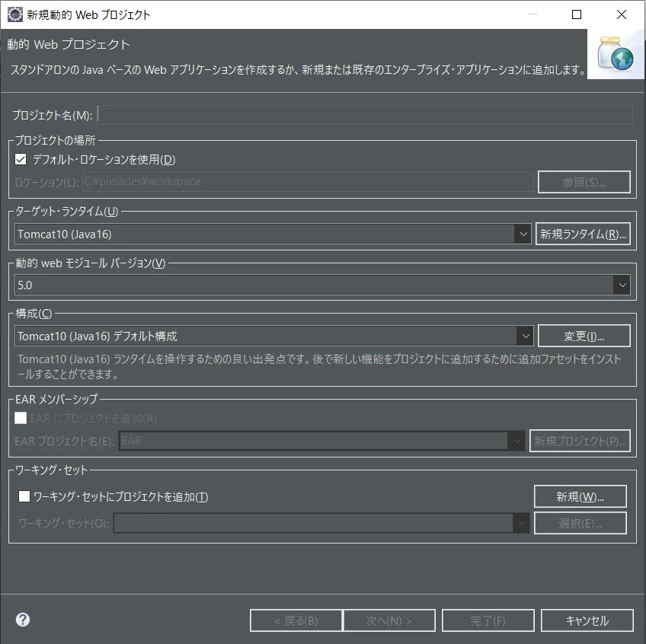The image size is (646, 644).
Task: Click the Tomcat10 (Java16) ランタイム description text
Action: tap(319, 366)
